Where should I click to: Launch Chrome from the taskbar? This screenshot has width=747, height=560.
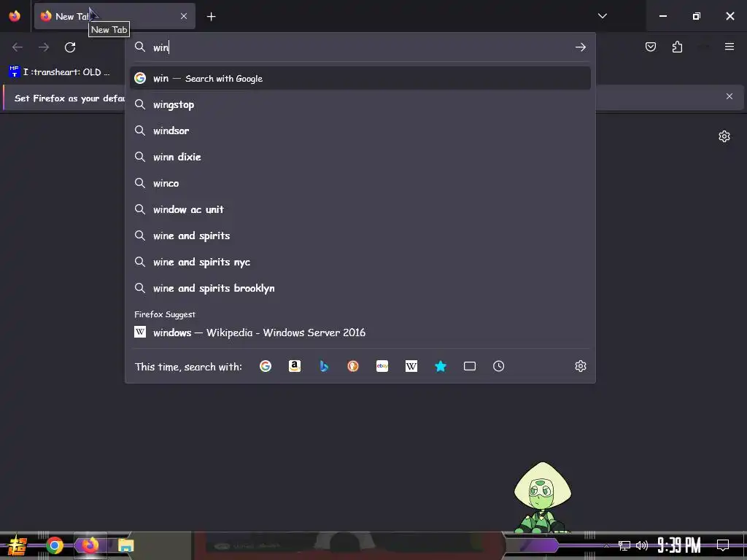coord(54,545)
